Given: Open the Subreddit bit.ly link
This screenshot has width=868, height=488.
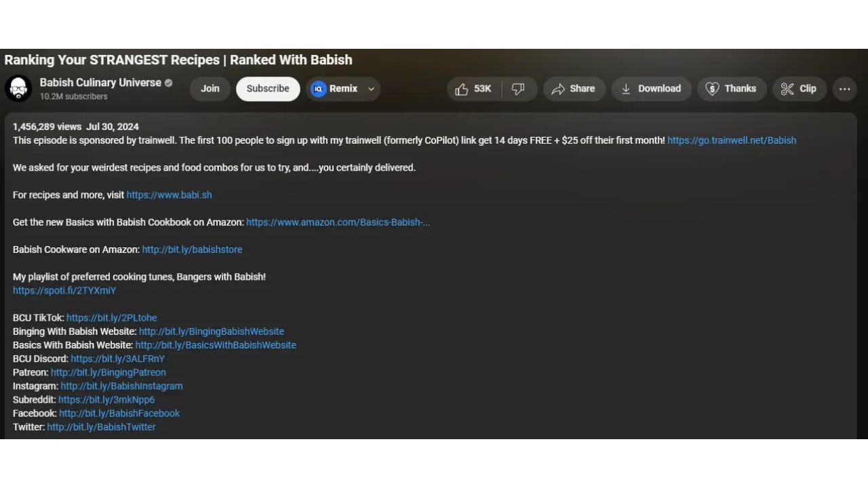Looking at the screenshot, I should tap(106, 399).
